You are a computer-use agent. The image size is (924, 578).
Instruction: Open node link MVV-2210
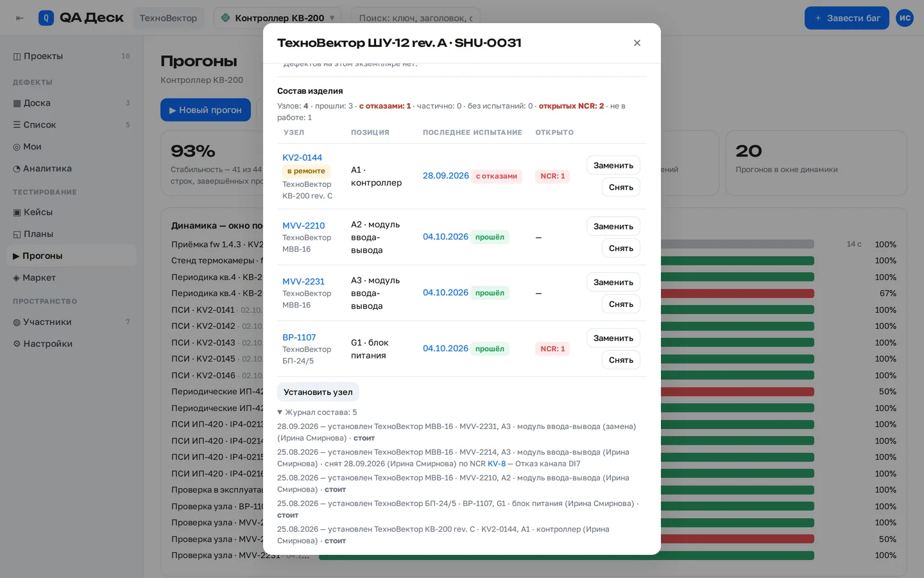(304, 225)
